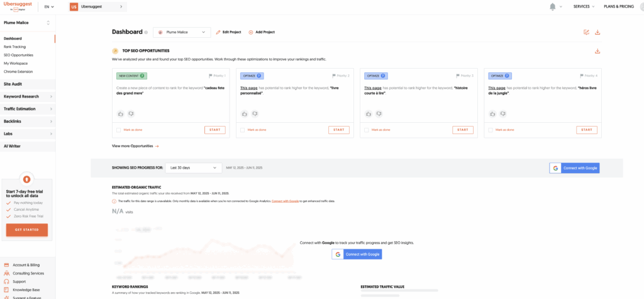Click the download icon beside the share report icon

(597, 32)
